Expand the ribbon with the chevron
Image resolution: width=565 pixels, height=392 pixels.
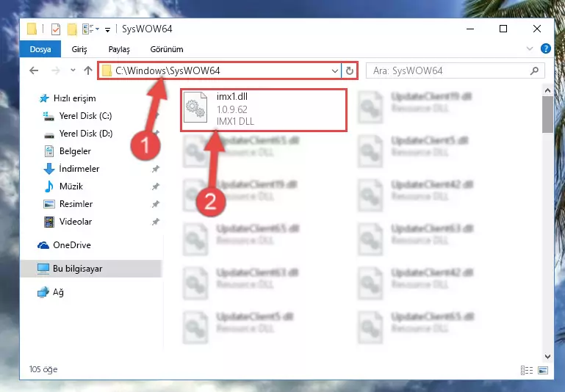(x=530, y=48)
